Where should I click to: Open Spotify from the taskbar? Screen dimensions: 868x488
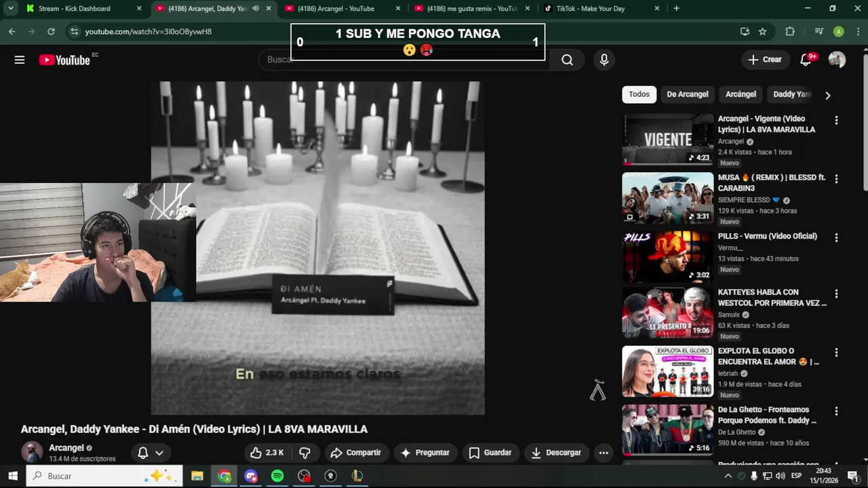pos(277,476)
